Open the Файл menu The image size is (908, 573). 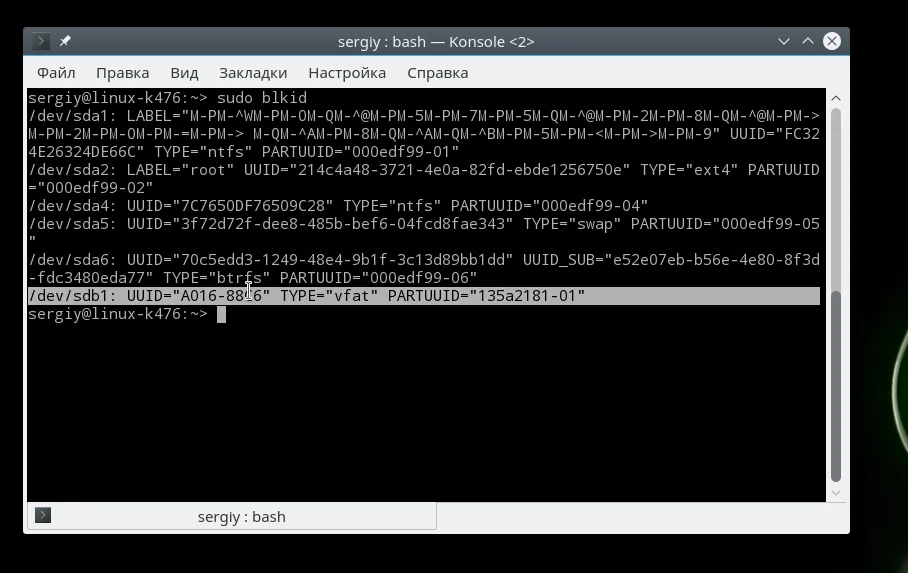pyautogui.click(x=56, y=73)
